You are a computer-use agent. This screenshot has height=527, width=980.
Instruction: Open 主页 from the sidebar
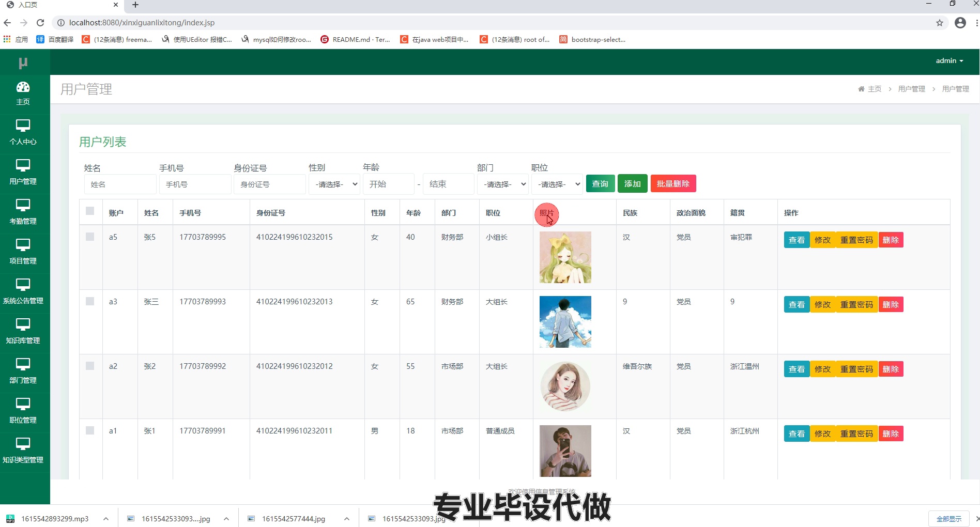coord(23,93)
